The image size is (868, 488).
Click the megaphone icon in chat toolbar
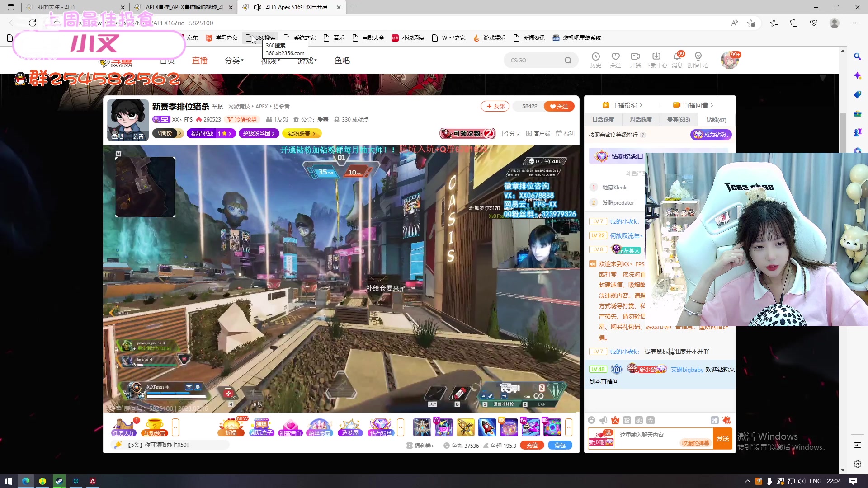point(604,420)
